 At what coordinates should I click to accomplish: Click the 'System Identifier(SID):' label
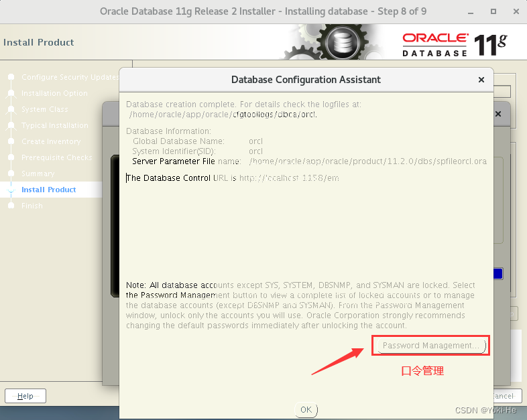[x=174, y=151]
